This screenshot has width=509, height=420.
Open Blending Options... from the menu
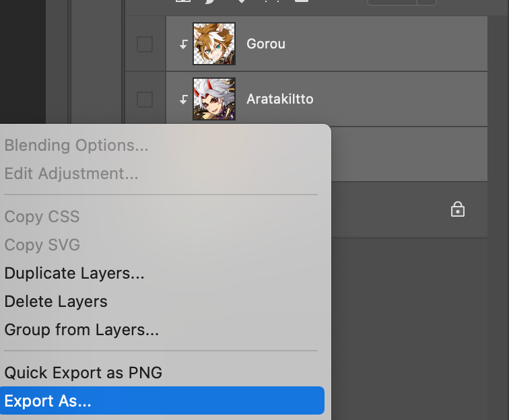click(76, 145)
